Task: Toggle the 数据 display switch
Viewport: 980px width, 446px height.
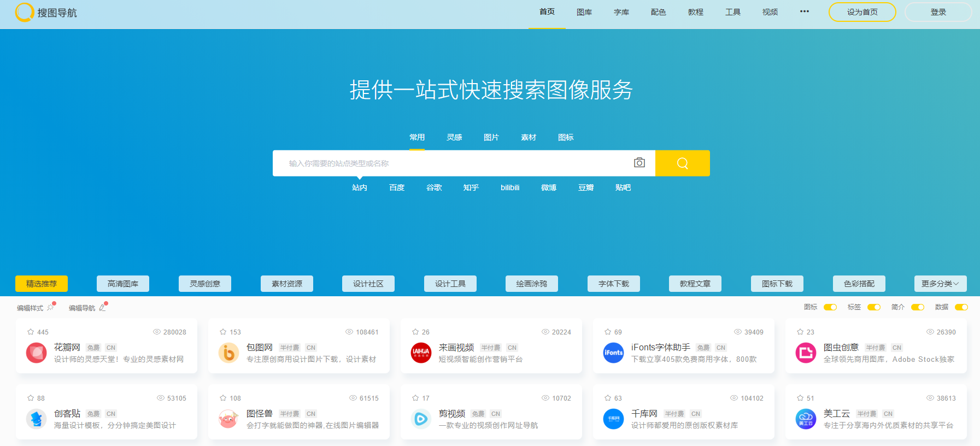Action: pos(961,307)
